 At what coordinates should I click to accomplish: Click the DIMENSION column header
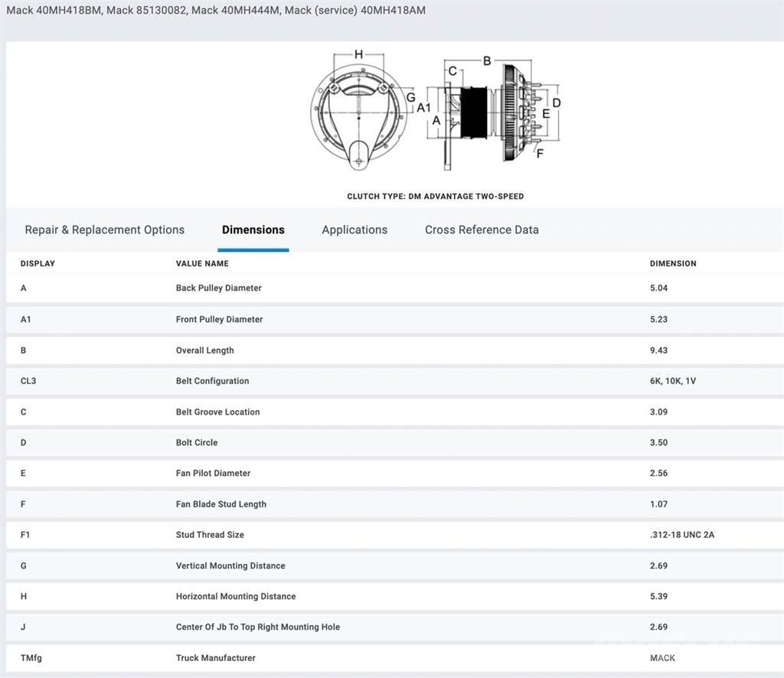click(x=673, y=263)
